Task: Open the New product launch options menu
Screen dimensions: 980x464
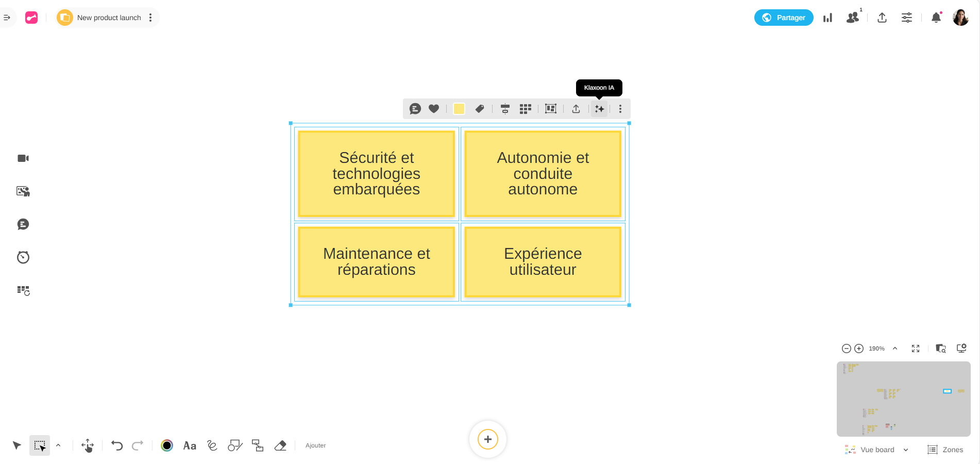Action: pos(150,18)
